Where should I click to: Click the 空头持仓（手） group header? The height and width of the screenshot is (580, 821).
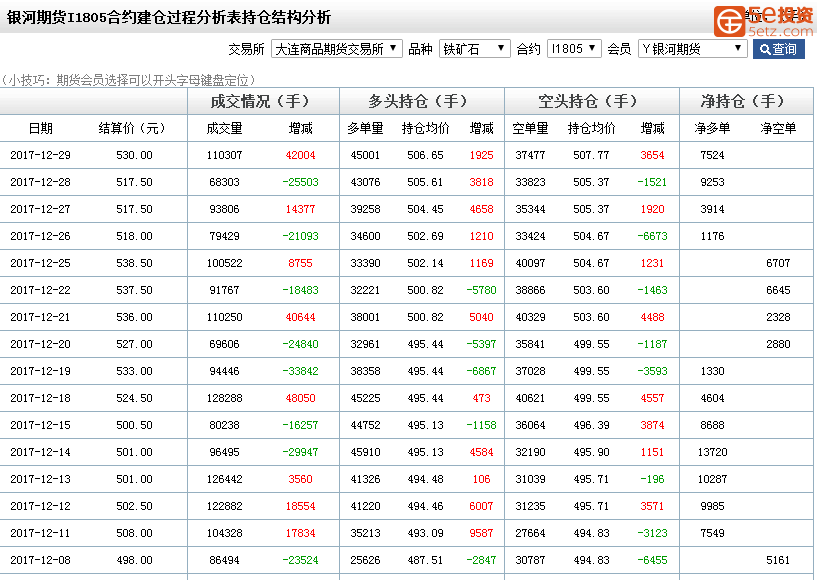click(591, 101)
